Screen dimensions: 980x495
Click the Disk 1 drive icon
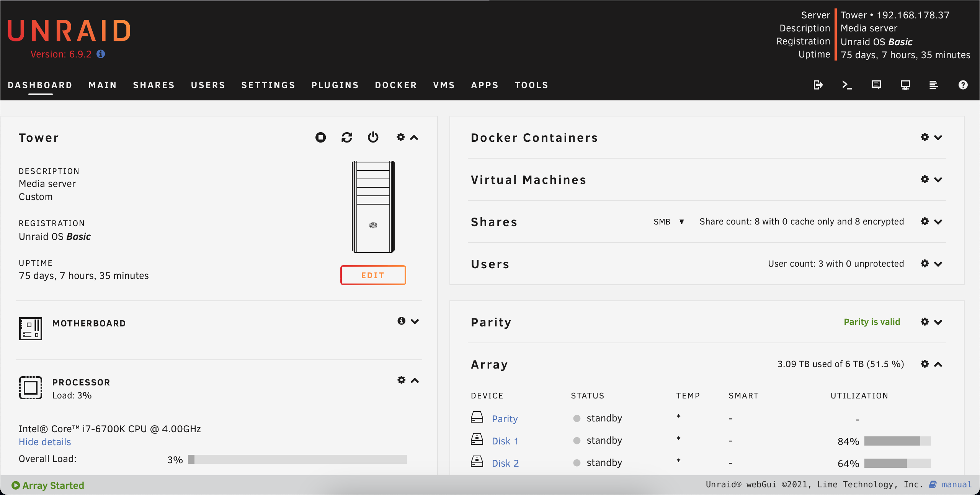pyautogui.click(x=477, y=439)
